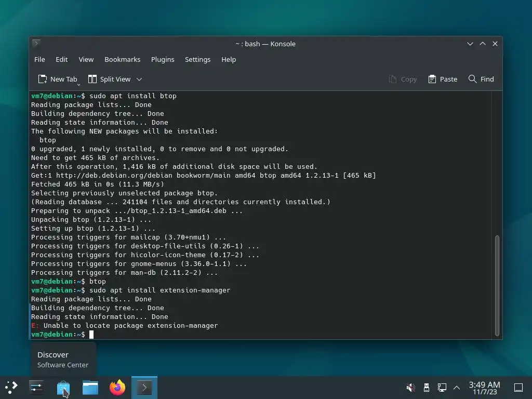
Task: Open the Settings menu
Action: coord(197,59)
